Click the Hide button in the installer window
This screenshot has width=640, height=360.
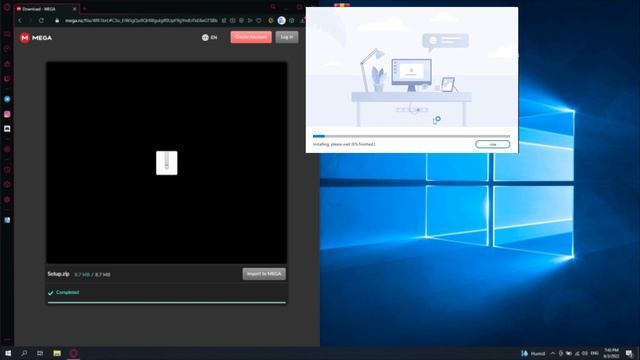493,144
